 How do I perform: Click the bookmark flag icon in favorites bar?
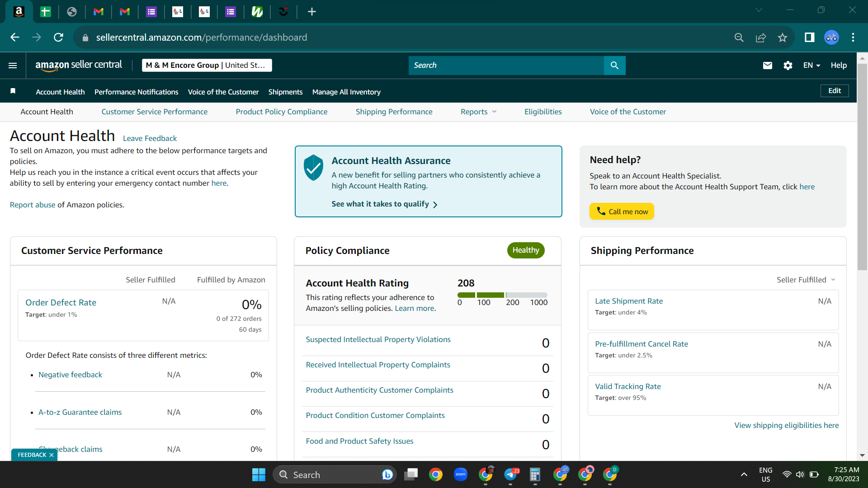13,91
